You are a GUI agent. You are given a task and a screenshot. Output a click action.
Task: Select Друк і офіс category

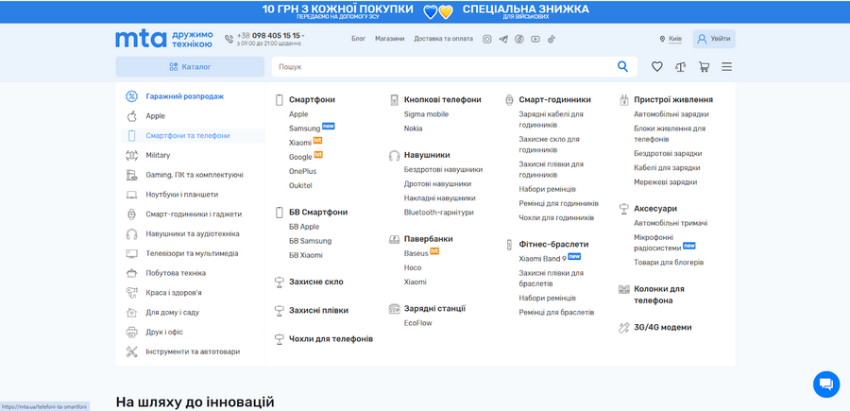164,332
